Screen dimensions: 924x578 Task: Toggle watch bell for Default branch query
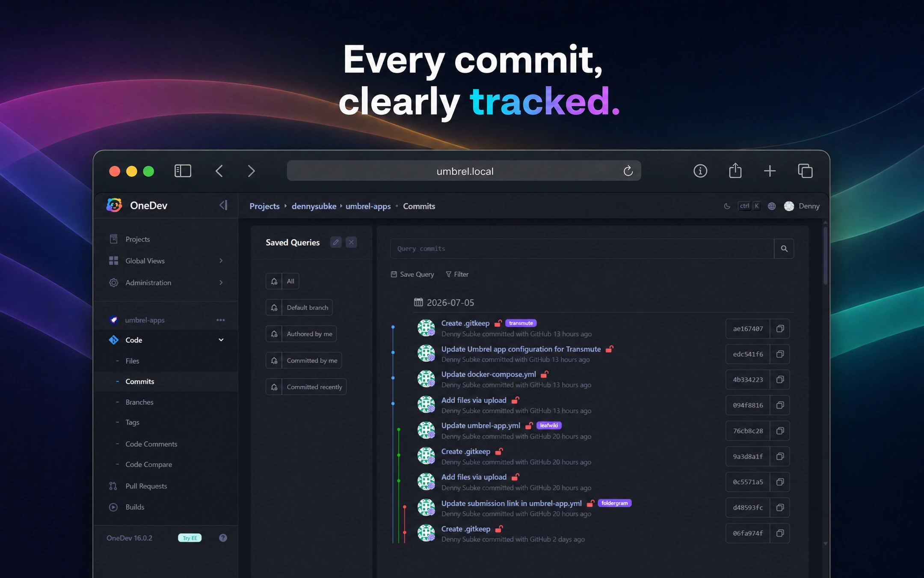pos(274,307)
